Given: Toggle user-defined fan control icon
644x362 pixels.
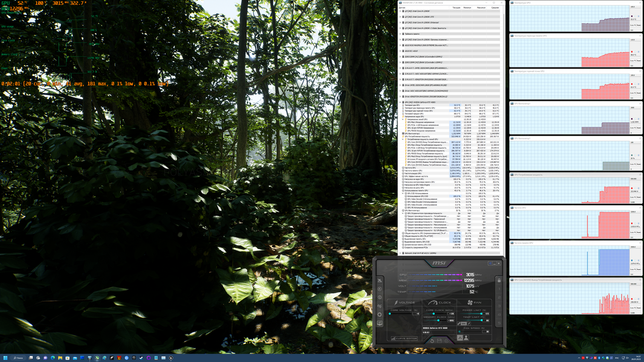Looking at the screenshot, I should (x=466, y=338).
